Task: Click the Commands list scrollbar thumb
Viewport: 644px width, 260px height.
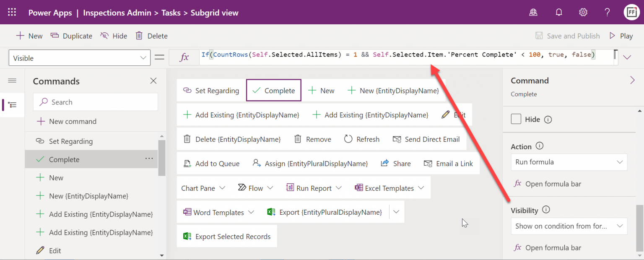Action: point(161,158)
